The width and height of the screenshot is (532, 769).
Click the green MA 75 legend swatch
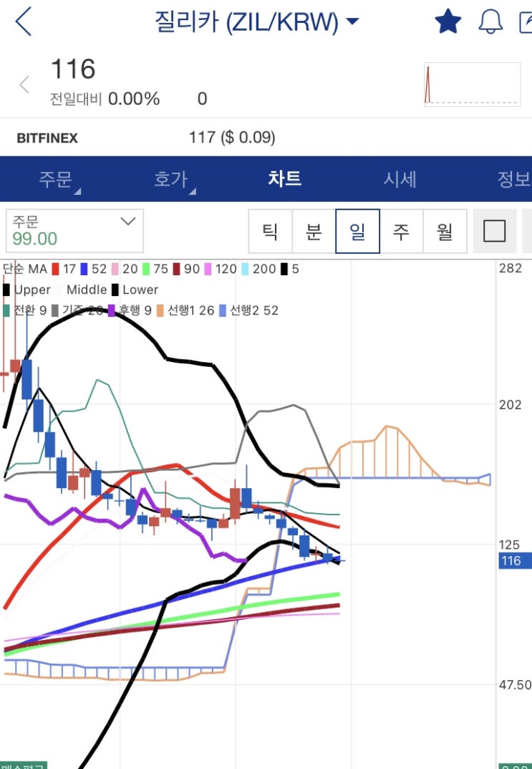tap(146, 269)
